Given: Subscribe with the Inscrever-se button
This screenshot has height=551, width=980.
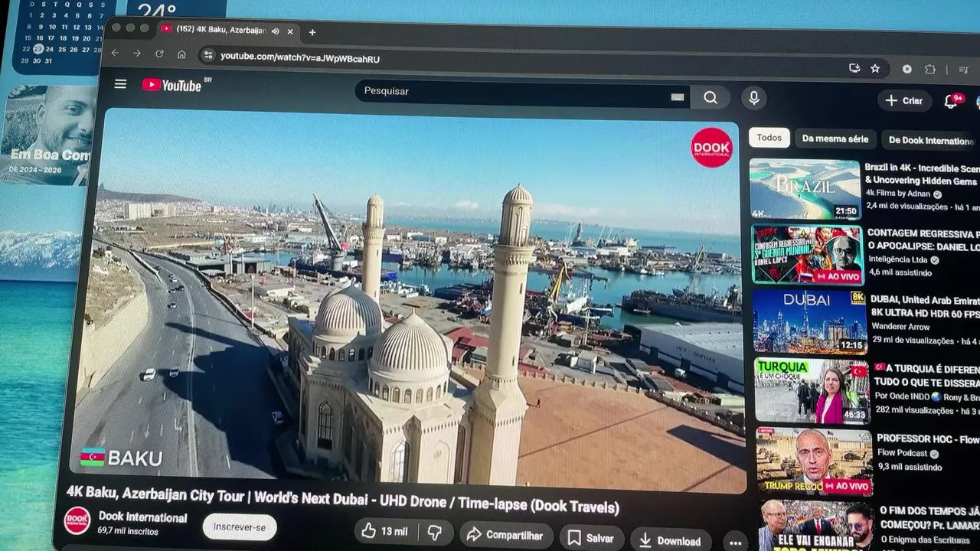Looking at the screenshot, I should (240, 527).
